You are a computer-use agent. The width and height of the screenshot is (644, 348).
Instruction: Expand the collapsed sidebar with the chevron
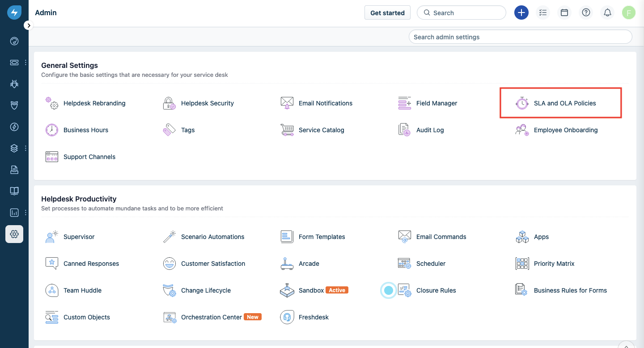(x=28, y=25)
